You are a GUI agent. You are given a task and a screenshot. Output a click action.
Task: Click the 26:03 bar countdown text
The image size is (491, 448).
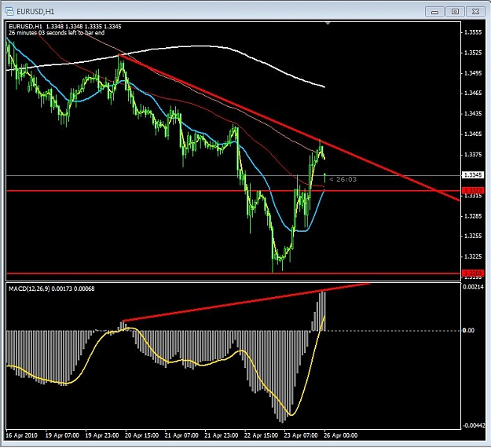click(343, 179)
